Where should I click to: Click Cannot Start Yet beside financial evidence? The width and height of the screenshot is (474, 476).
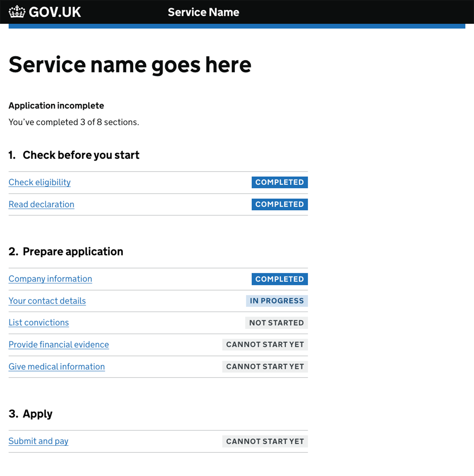tap(265, 345)
